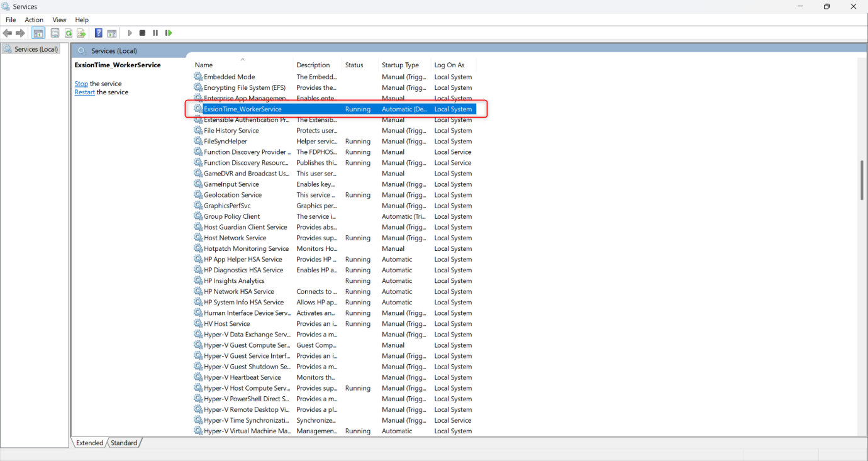The height and width of the screenshot is (461, 868).
Task: Click gear icon of Encrypting File System service
Action: coord(198,87)
